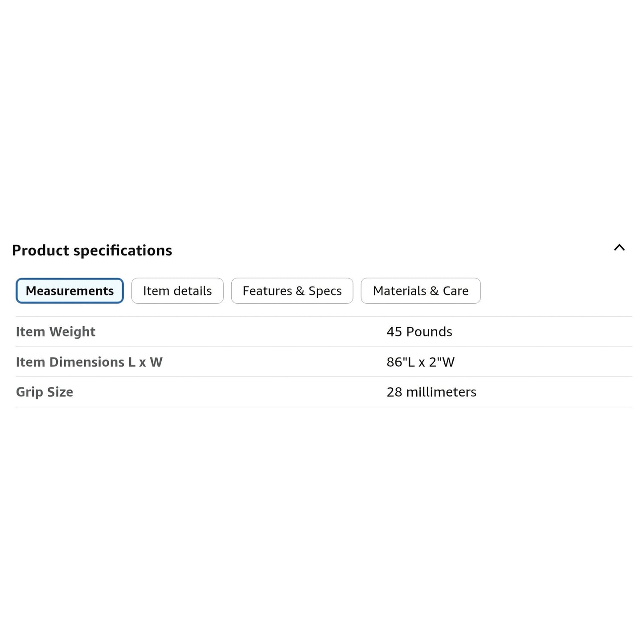Switch to the Item details tab
Image resolution: width=644 pixels, height=644 pixels.
[177, 291]
